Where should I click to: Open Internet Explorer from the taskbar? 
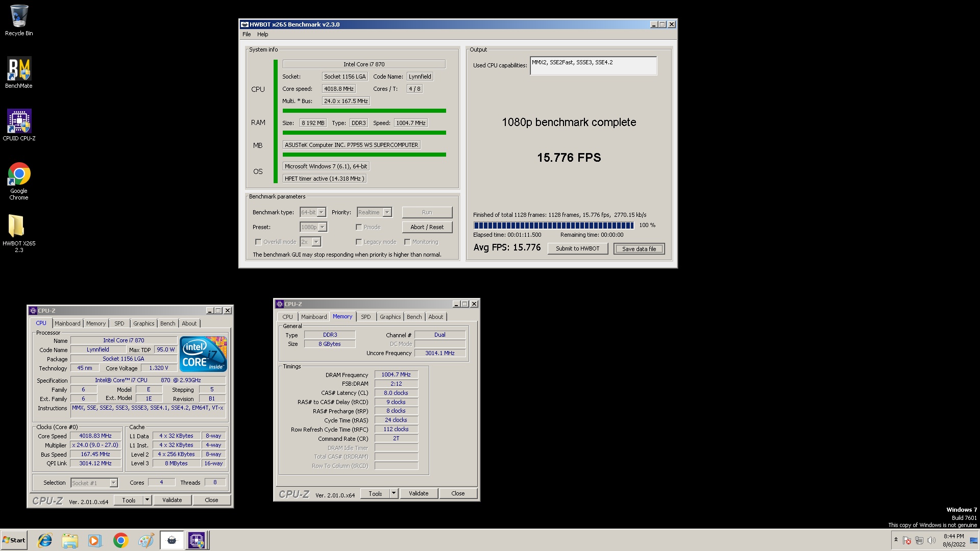coord(45,540)
